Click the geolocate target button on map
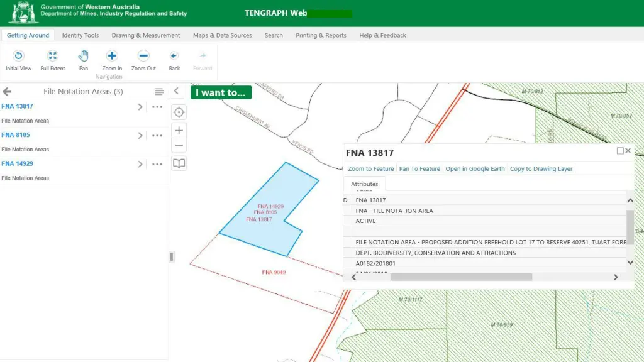 (x=179, y=112)
